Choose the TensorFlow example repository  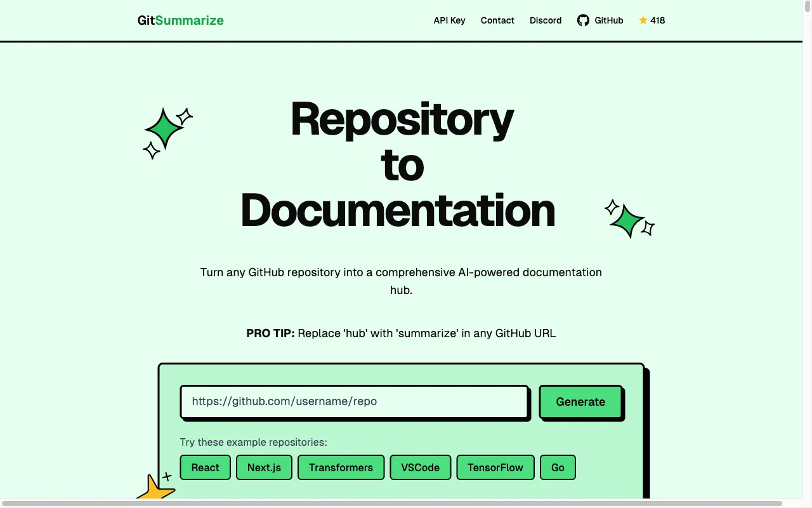[495, 467]
